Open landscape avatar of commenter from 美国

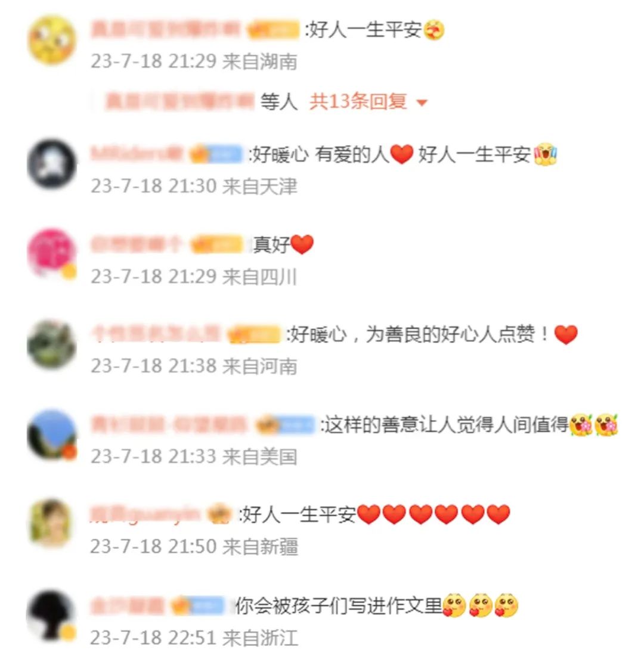[x=52, y=434]
